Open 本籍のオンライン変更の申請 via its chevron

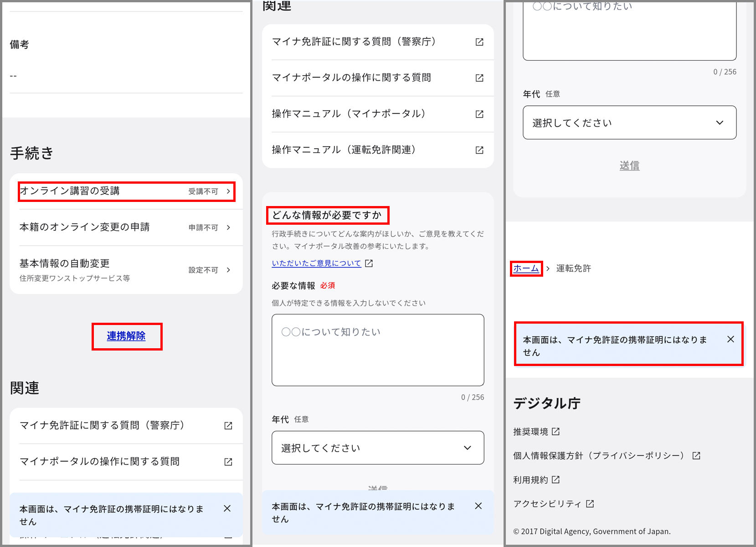click(x=228, y=227)
